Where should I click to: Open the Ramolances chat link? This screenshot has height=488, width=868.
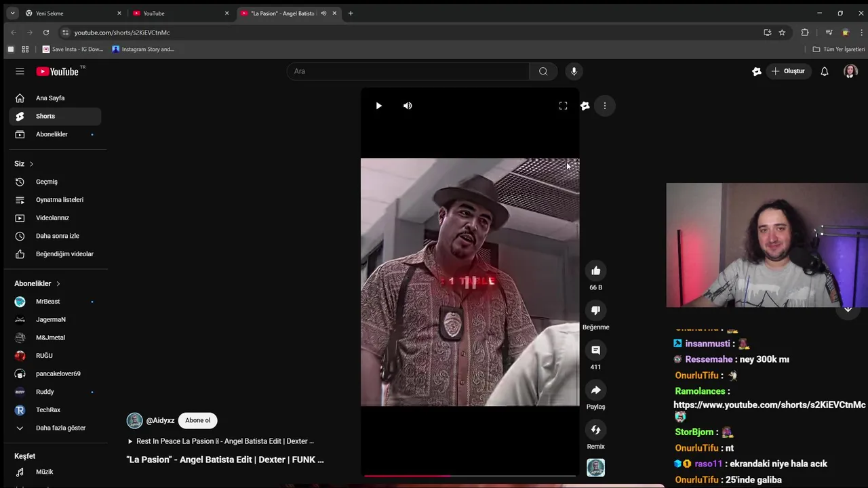pos(770,405)
